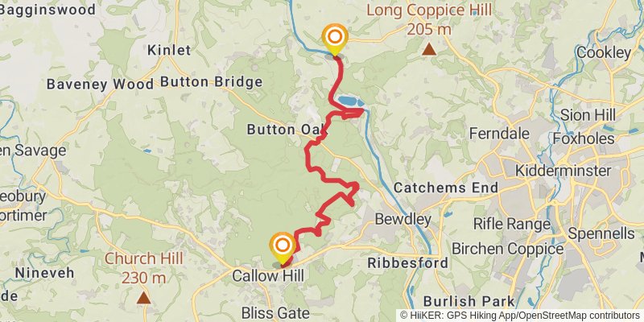Select the Long Coppice Hill peak triangle

(429, 50)
